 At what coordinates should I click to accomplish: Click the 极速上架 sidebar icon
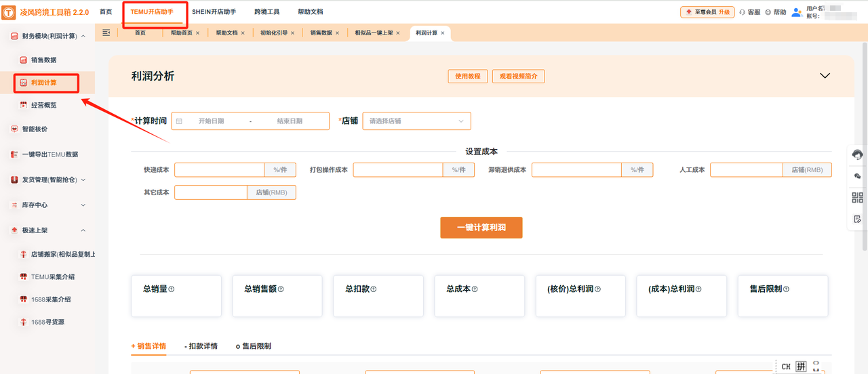14,230
